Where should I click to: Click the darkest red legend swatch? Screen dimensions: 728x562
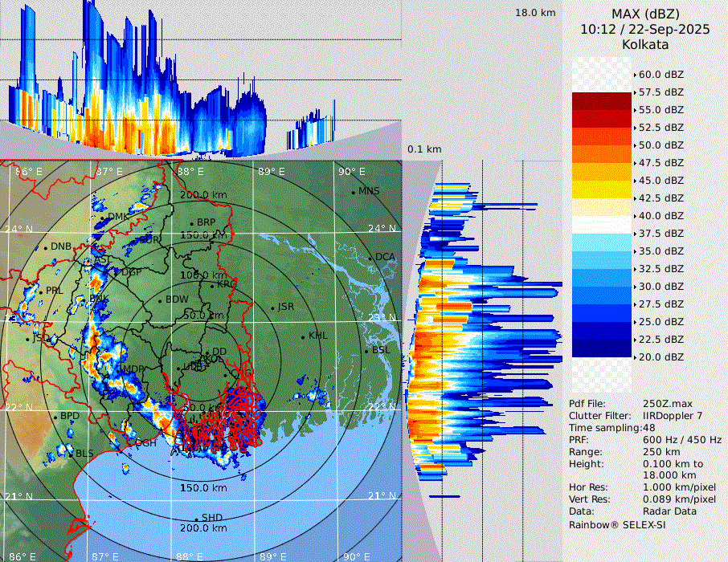coord(602,100)
